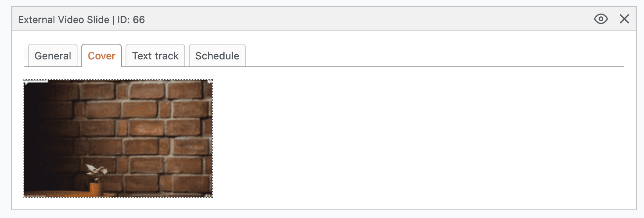Show the slide's general settings tab

pyautogui.click(x=53, y=56)
